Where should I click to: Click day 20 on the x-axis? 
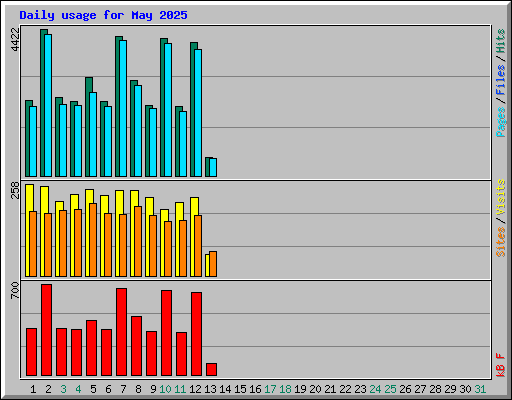pos(315,389)
